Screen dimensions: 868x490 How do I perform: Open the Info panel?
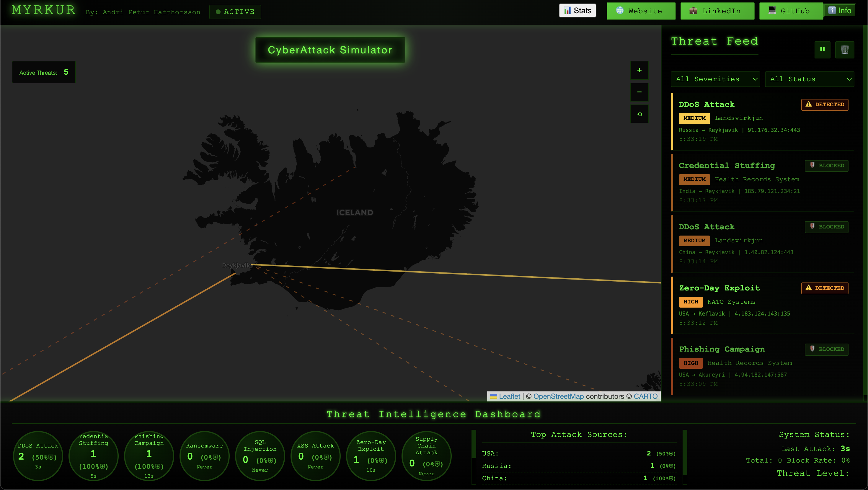(x=840, y=11)
